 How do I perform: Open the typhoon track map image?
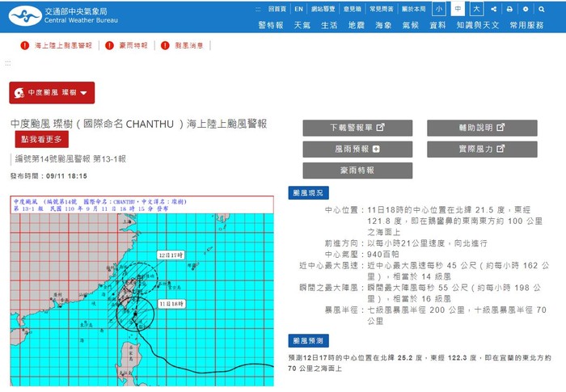pyautogui.click(x=141, y=289)
